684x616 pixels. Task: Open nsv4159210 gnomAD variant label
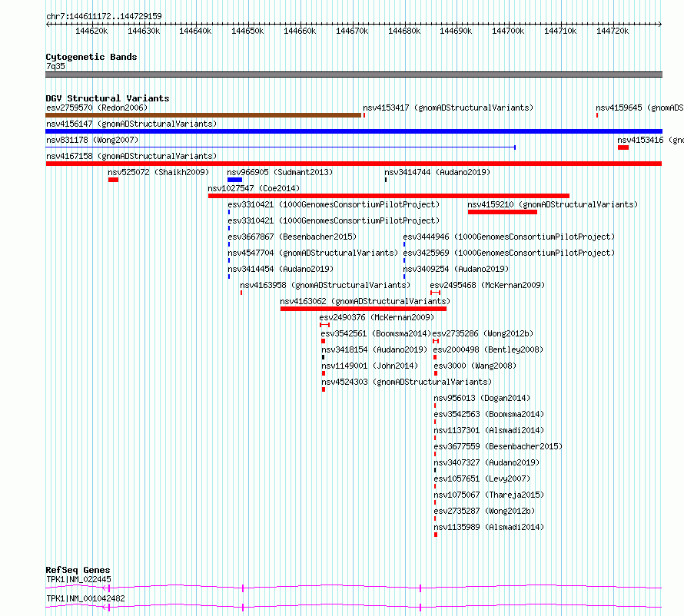[553, 204]
